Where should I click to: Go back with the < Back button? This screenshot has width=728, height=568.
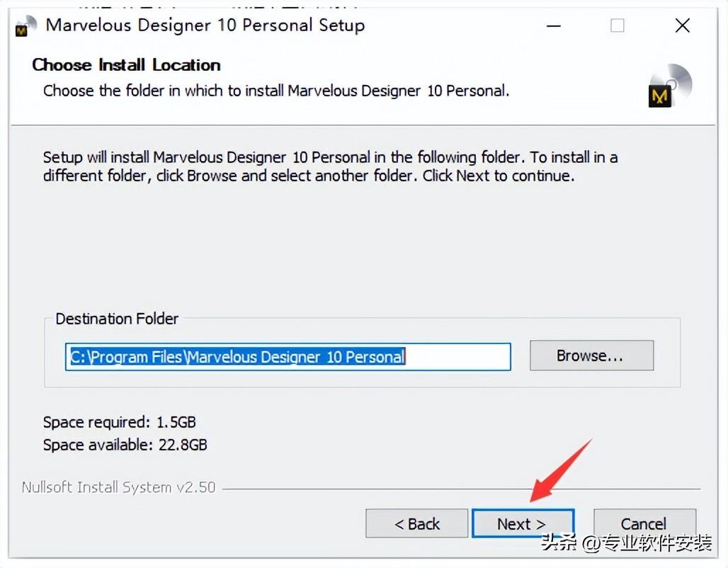[x=416, y=523]
